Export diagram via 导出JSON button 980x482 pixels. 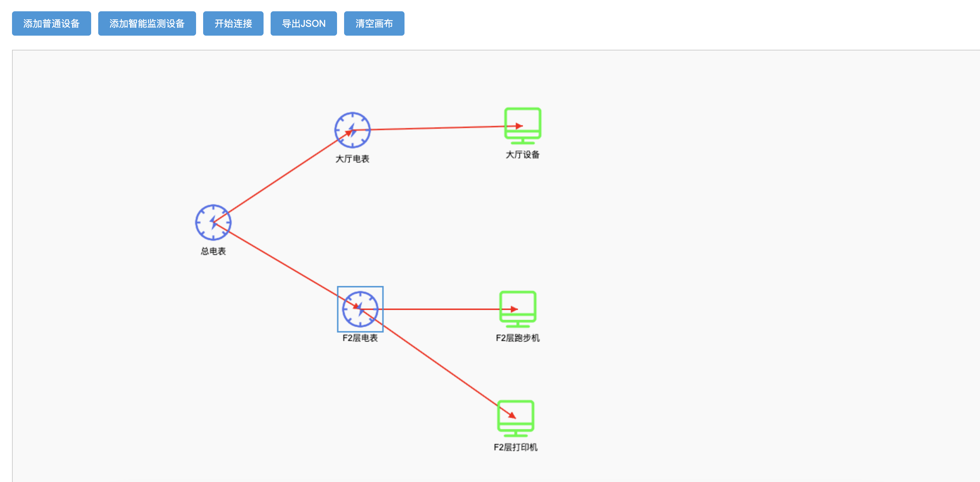click(303, 24)
